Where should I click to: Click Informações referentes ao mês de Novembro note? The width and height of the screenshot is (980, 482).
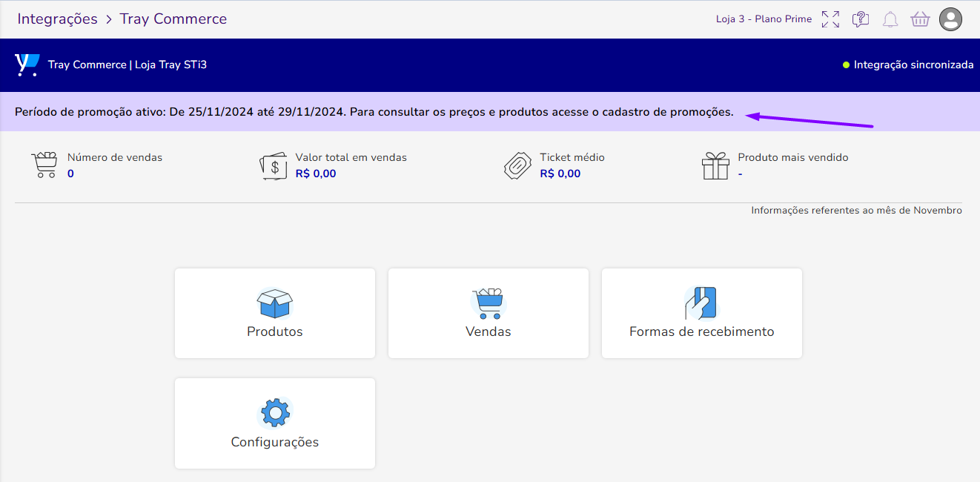857,211
